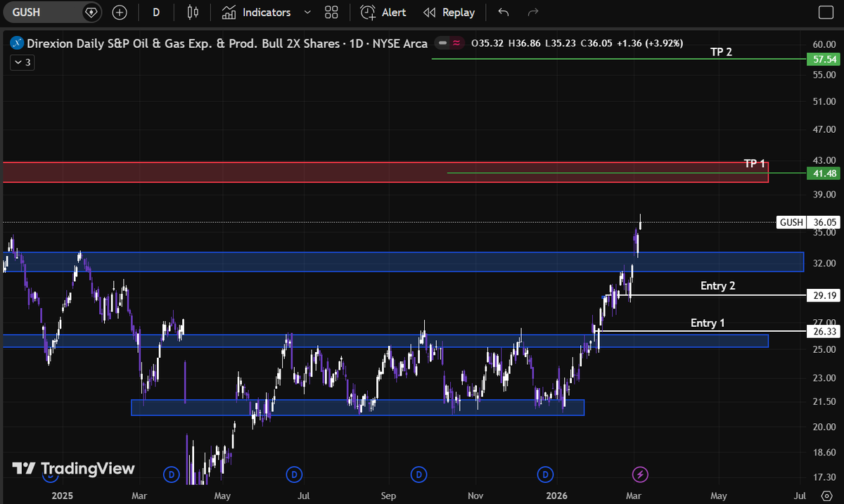Open the Indicators dialog
The width and height of the screenshot is (844, 504).
(x=256, y=13)
